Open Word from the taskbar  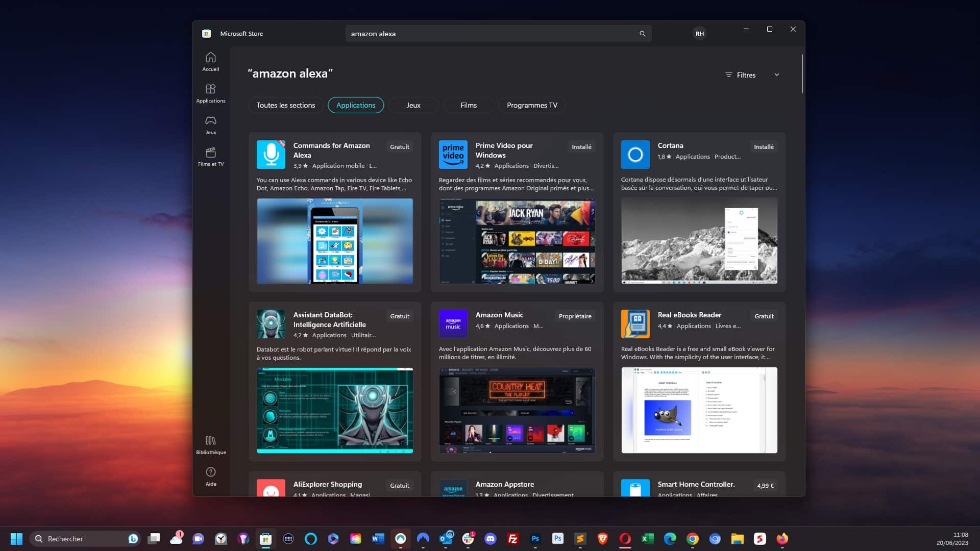point(378,539)
